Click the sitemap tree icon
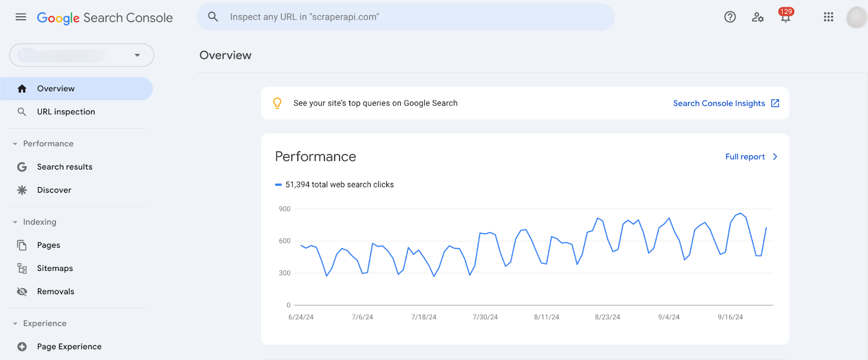The height and width of the screenshot is (360, 868). [x=22, y=268]
